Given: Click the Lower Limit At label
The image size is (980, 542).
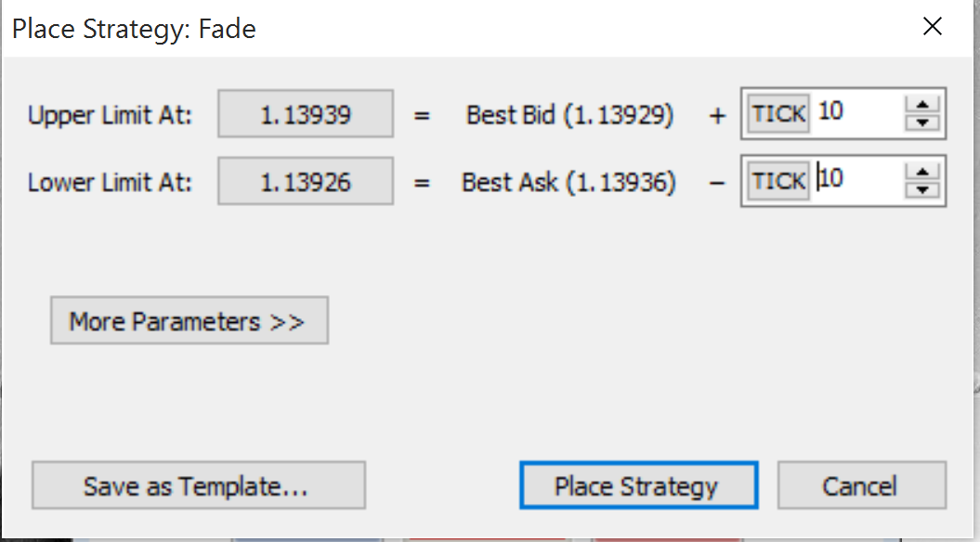Looking at the screenshot, I should 110,183.
